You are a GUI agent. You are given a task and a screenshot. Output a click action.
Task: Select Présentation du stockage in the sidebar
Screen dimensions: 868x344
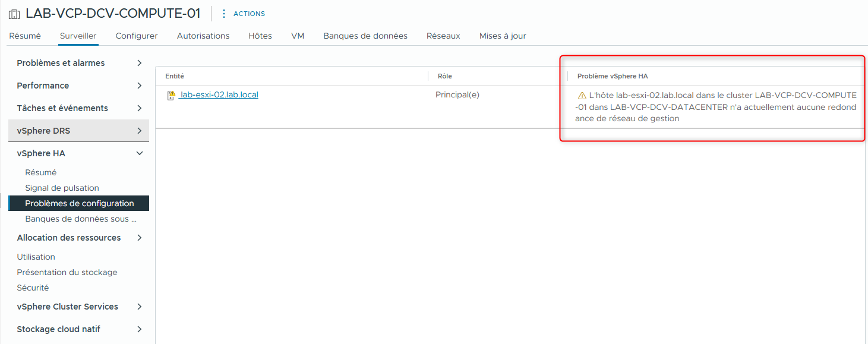[x=68, y=272]
